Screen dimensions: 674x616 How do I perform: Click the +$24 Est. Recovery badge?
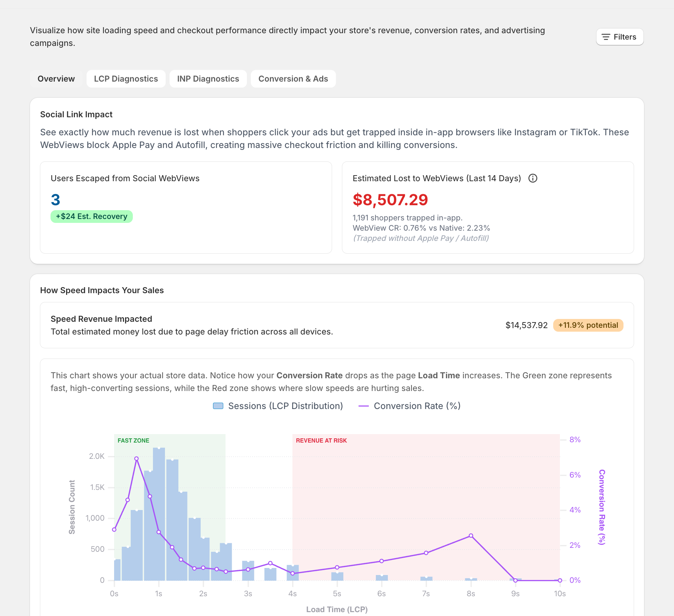pyautogui.click(x=91, y=217)
